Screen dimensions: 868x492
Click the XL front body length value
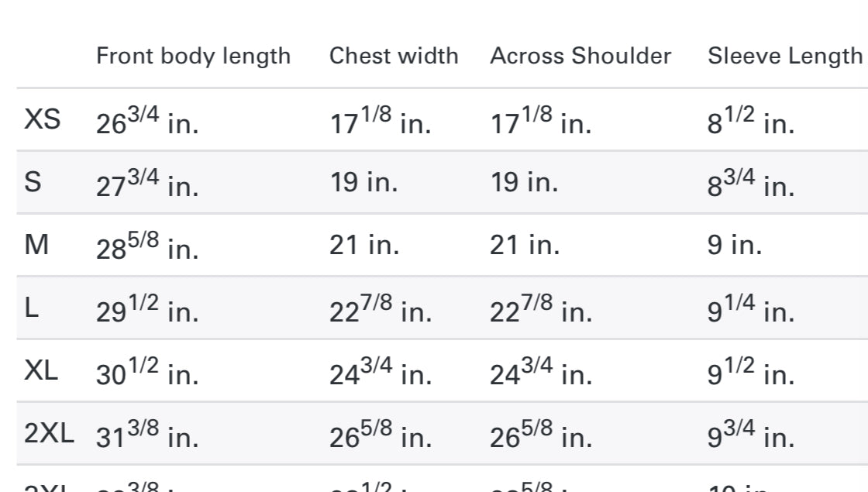(x=147, y=373)
